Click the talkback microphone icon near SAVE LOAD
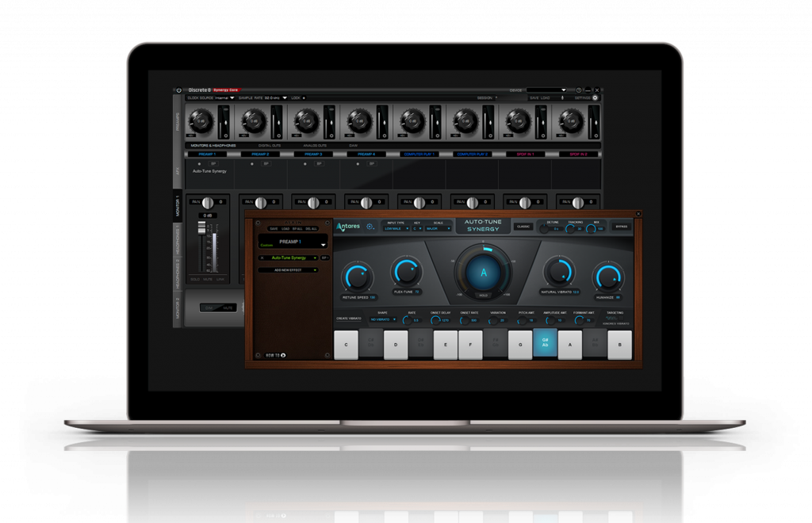The height and width of the screenshot is (523, 812). coord(562,98)
